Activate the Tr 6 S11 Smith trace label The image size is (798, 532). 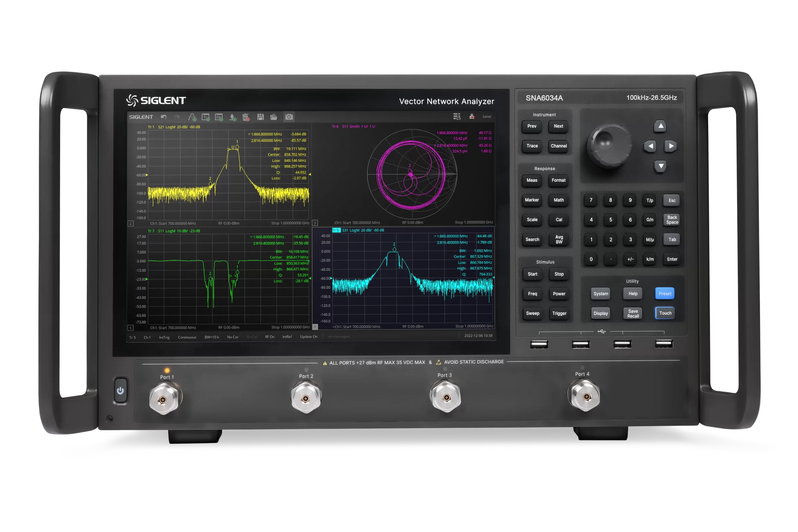point(353,127)
